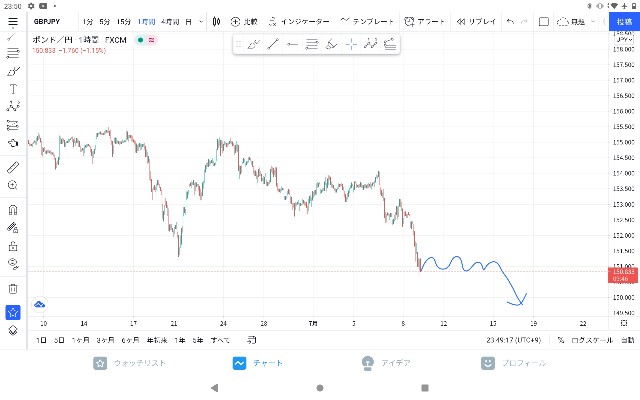Click the 比較 compare button
This screenshot has width=640, height=400.
click(x=244, y=22)
